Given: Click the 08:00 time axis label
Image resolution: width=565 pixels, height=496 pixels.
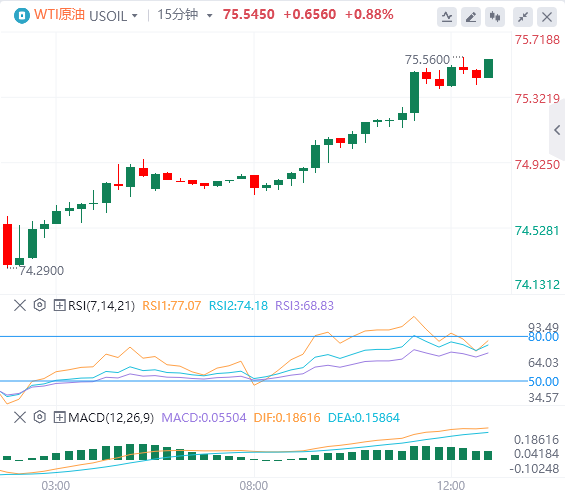Looking at the screenshot, I should pos(254,486).
